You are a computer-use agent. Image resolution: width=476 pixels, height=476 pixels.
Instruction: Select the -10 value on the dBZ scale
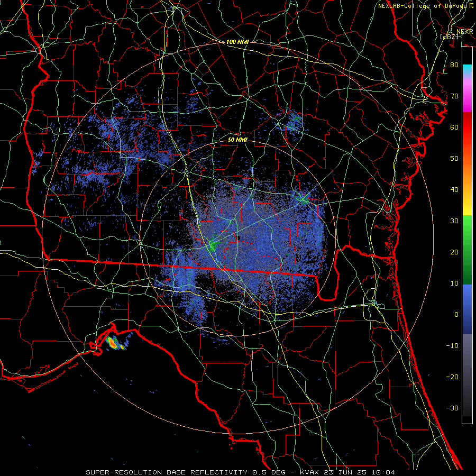[452, 345]
